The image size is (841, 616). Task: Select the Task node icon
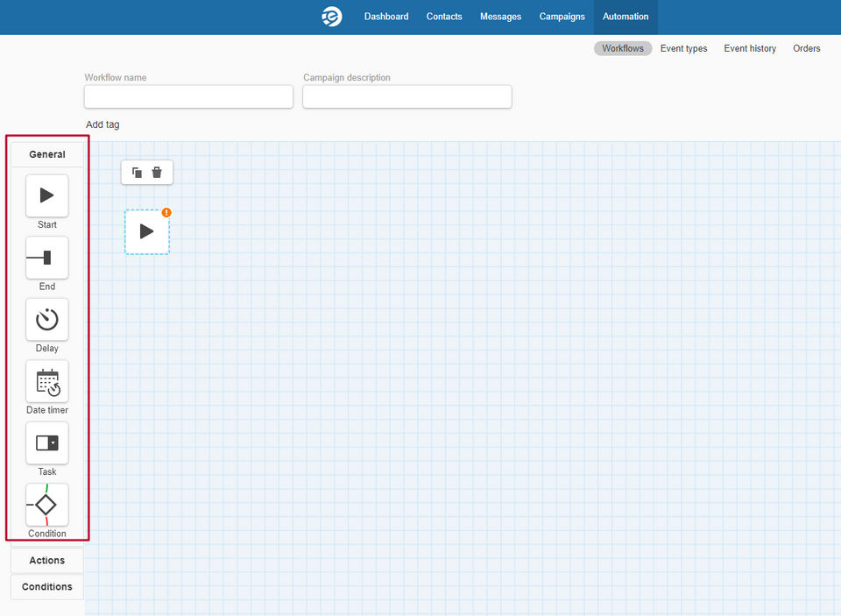click(x=47, y=443)
